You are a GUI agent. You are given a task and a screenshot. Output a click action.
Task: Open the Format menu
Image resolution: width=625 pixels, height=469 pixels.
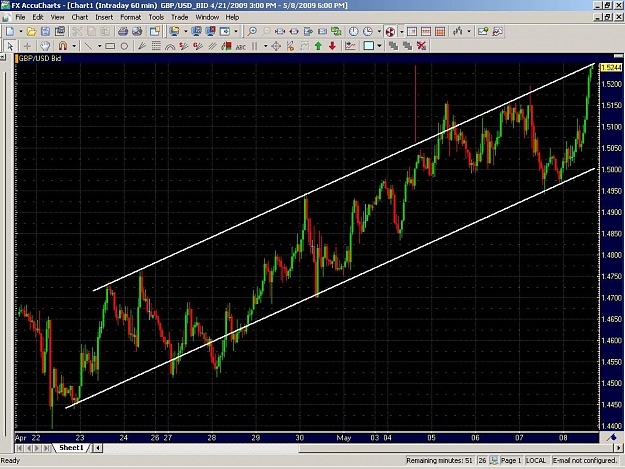131,17
